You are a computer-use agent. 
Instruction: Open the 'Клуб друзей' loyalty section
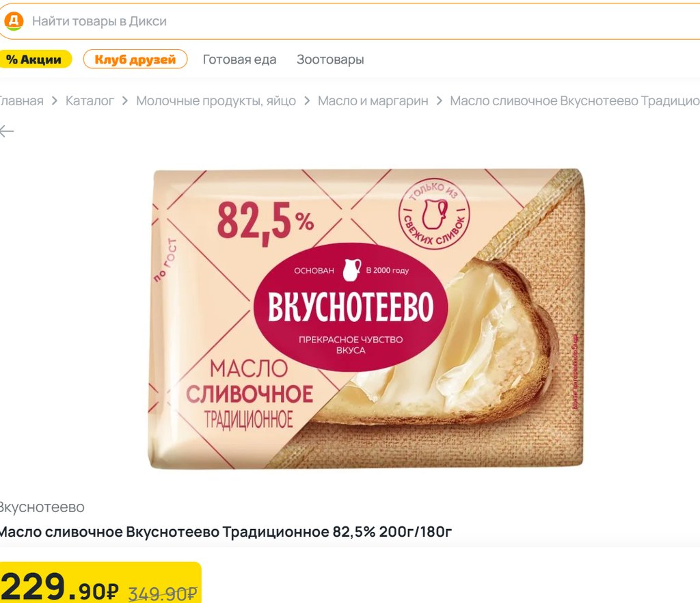pyautogui.click(x=135, y=59)
